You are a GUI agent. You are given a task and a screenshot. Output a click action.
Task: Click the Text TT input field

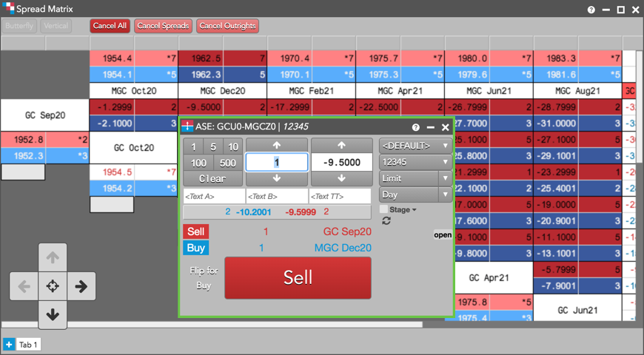[x=340, y=197]
